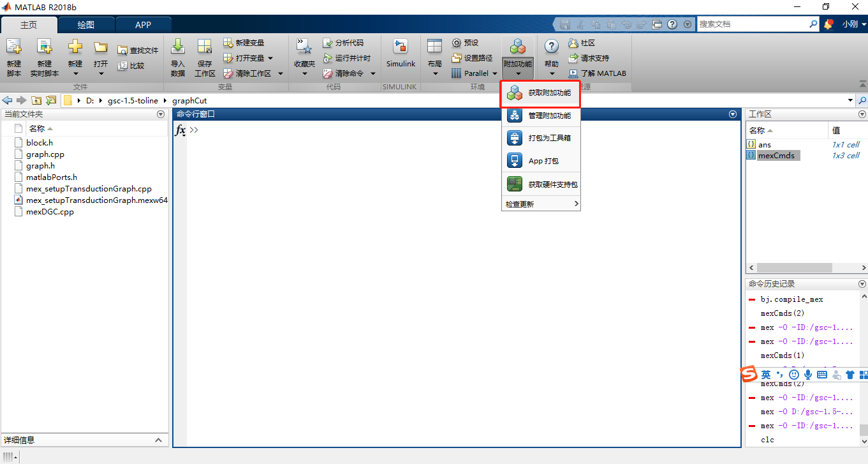Image resolution: width=868 pixels, height=464 pixels.
Task: Expand the Layout (布局) dropdown
Action: tap(435, 73)
